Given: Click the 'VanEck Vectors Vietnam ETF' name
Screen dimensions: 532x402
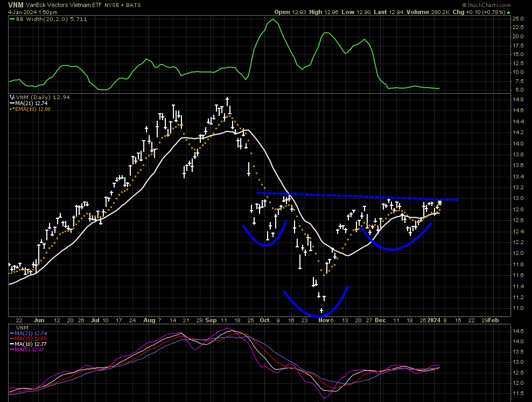Looking at the screenshot, I should coord(64,5).
